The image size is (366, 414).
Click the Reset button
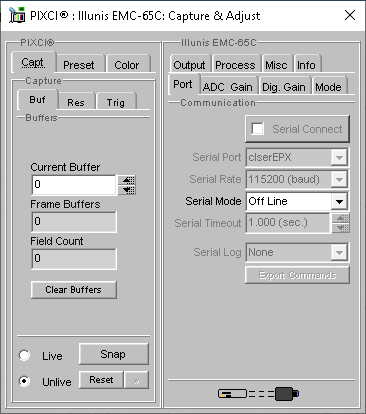(101, 380)
